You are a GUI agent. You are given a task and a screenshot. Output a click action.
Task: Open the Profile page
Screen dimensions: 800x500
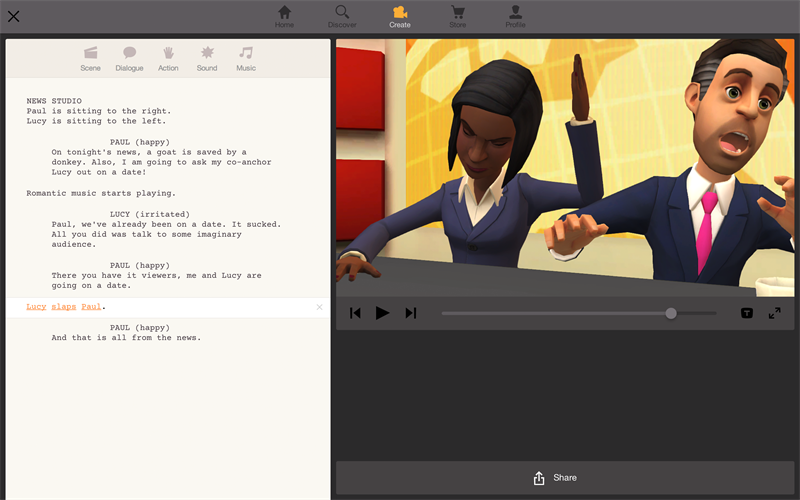coord(515,16)
